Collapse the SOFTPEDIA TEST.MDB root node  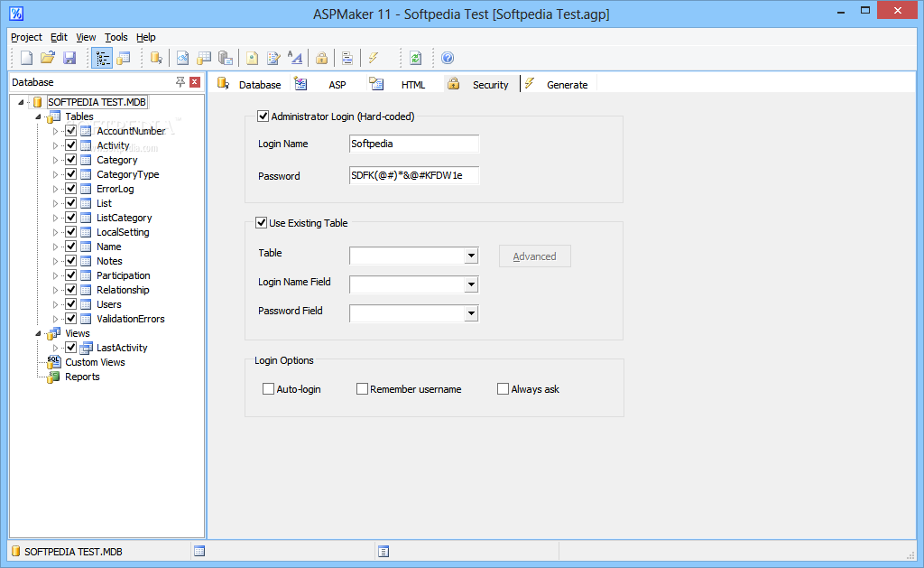(x=22, y=102)
